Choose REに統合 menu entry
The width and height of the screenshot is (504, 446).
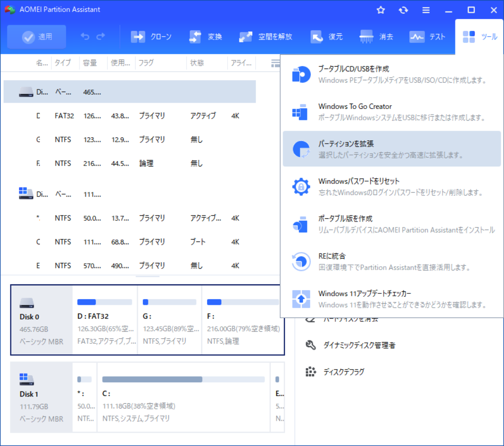(392, 262)
